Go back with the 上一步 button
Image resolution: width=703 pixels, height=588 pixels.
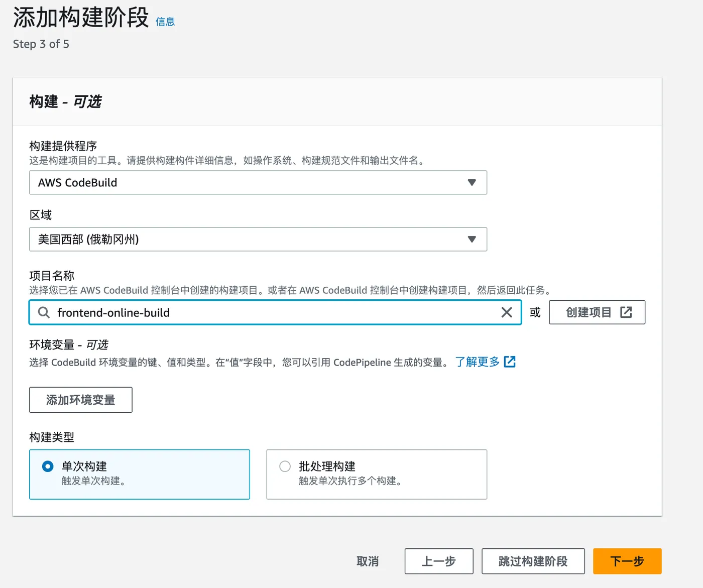click(438, 561)
